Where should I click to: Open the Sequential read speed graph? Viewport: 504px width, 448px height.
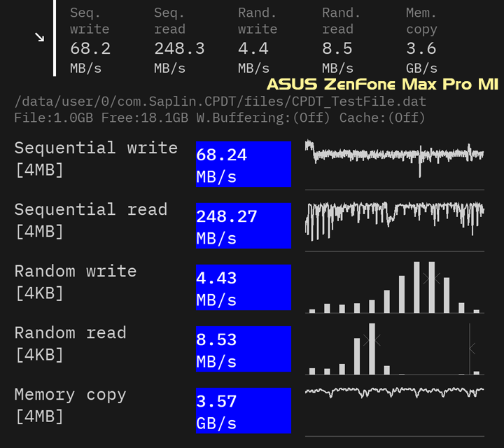click(395, 226)
